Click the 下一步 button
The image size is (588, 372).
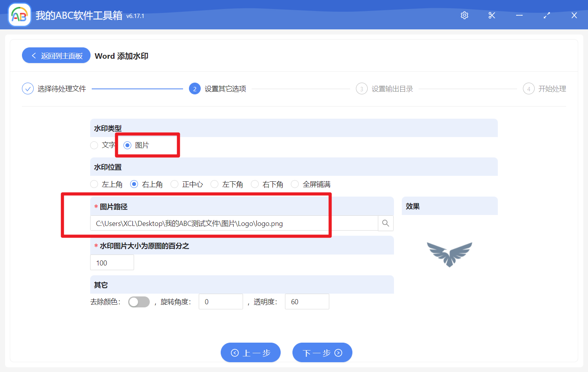click(322, 352)
